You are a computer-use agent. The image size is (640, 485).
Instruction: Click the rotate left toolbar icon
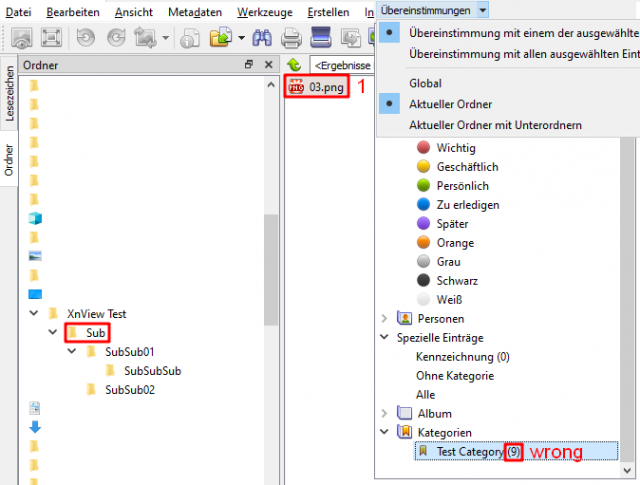85,38
